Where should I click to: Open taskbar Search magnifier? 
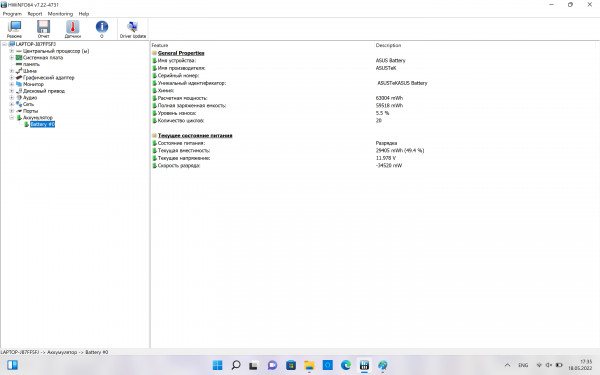tap(236, 365)
